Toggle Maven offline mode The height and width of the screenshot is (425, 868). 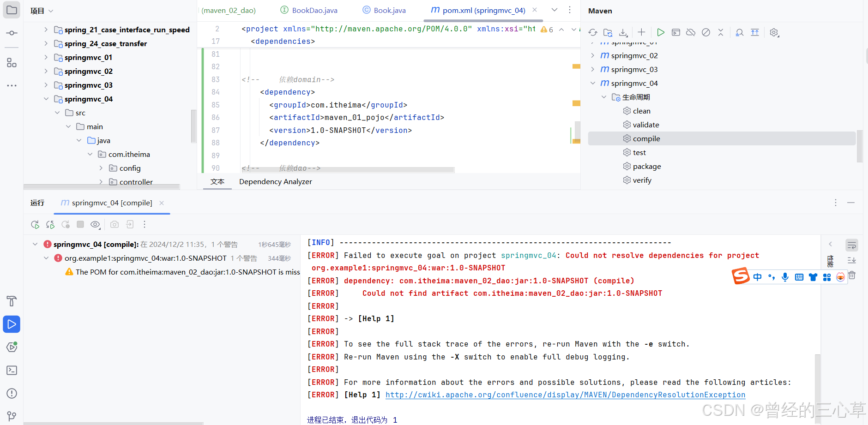(691, 32)
